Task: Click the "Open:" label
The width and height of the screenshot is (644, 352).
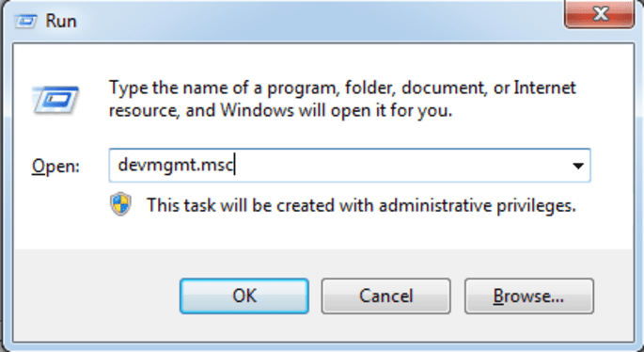Action: click(55, 167)
